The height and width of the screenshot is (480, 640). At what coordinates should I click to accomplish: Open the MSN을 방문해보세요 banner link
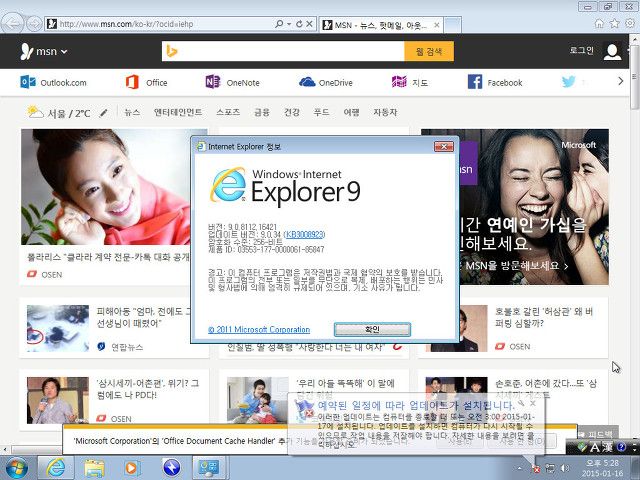pyautogui.click(x=516, y=266)
